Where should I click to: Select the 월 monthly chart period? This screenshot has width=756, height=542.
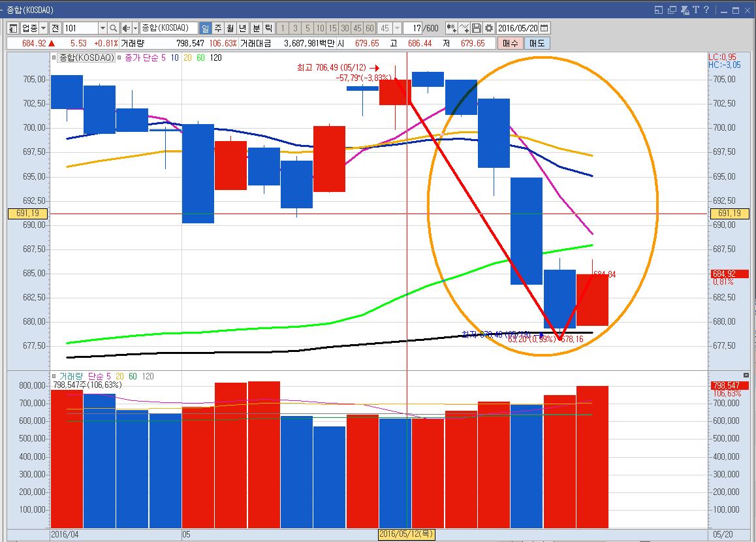point(230,28)
